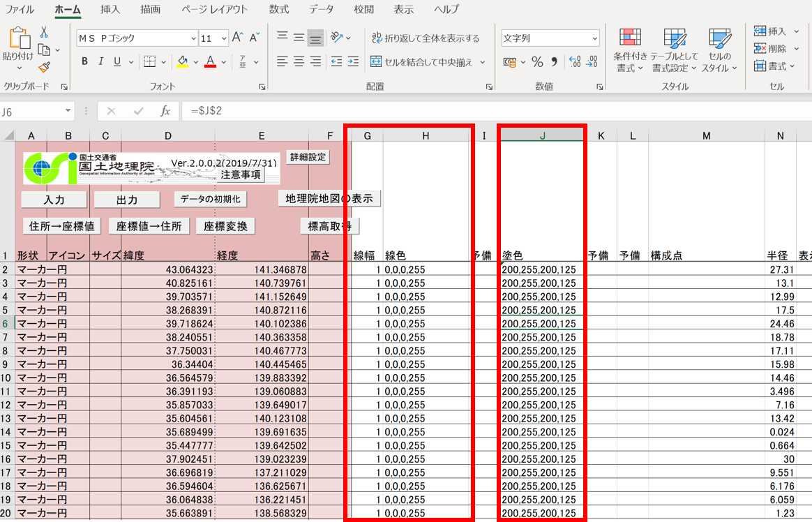Click the Name Box showing J6
Image resolution: width=812 pixels, height=522 pixels.
coord(31,112)
